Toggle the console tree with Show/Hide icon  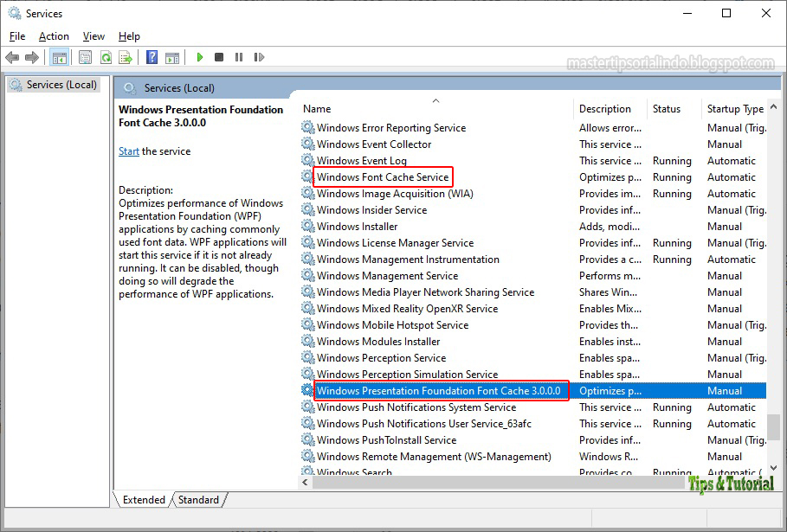(58, 57)
